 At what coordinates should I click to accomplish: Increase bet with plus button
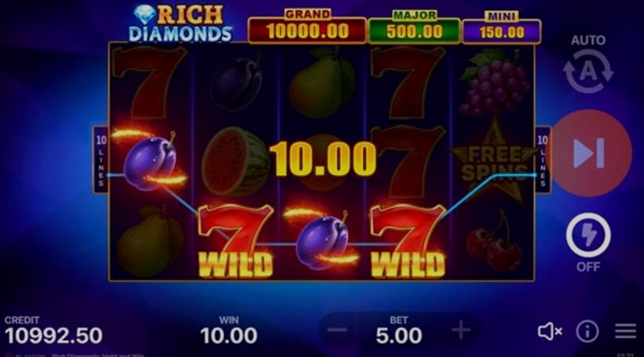tap(460, 330)
